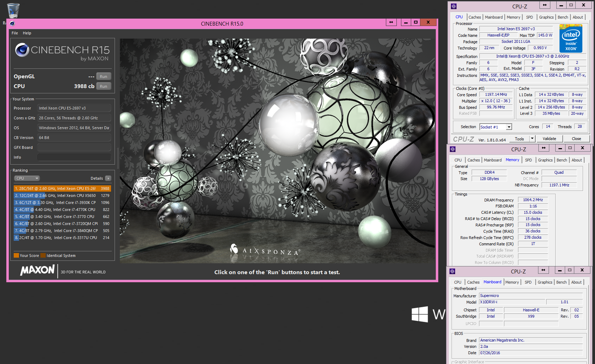Click the Cinebench R15 sphere logo
595x364 pixels.
click(22, 50)
